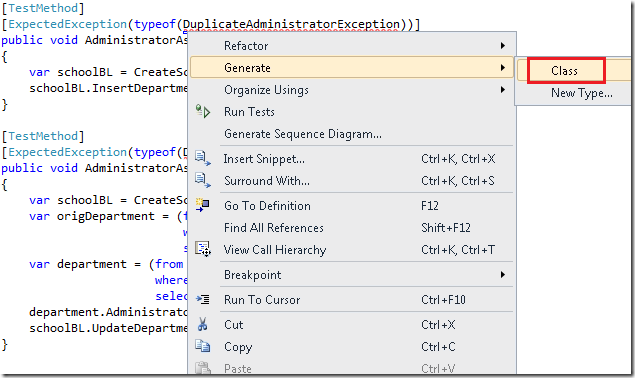
Task: Select View Call Hierarchy
Action: coord(352,250)
